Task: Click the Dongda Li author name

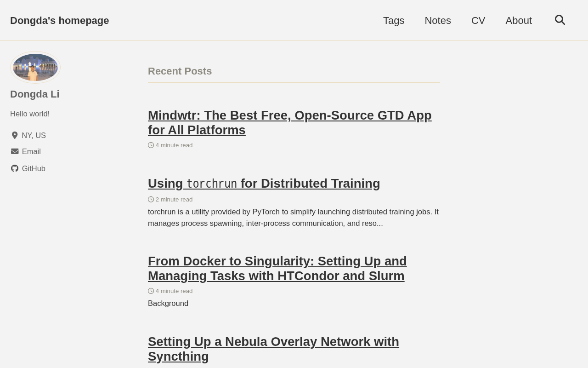Action: pos(35,94)
